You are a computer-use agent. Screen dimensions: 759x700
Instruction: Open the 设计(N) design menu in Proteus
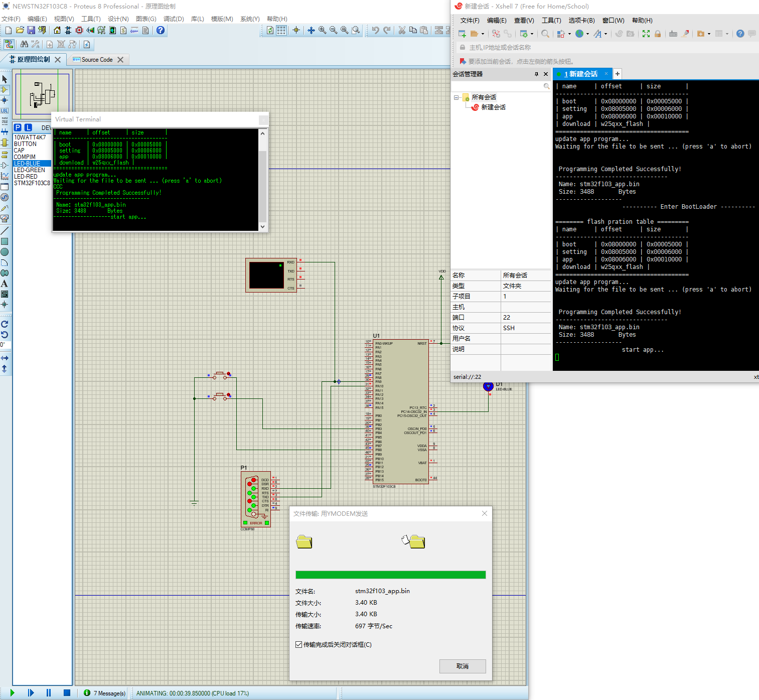[x=118, y=19]
